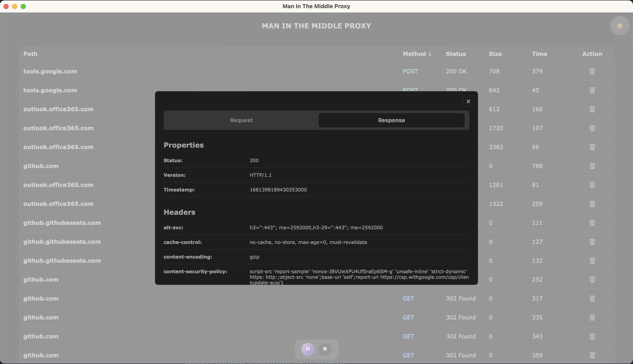
Task: Sort table by Time column
Action: (x=539, y=54)
